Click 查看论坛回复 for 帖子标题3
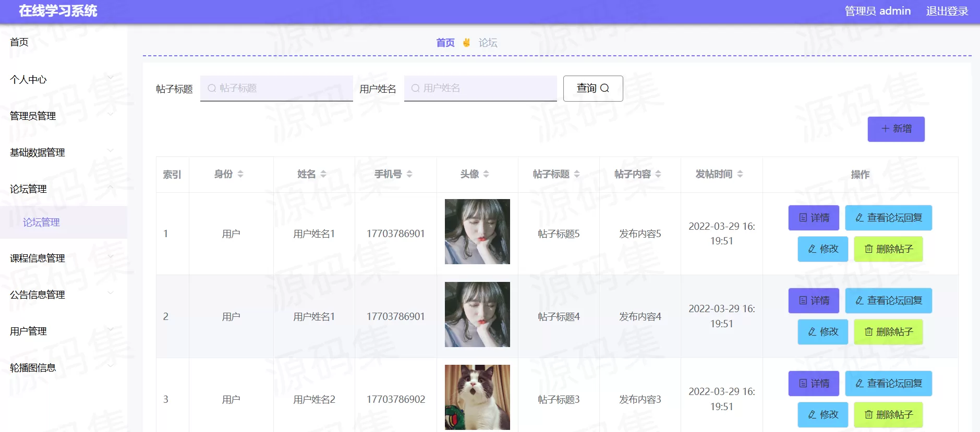This screenshot has height=432, width=980. click(x=889, y=384)
